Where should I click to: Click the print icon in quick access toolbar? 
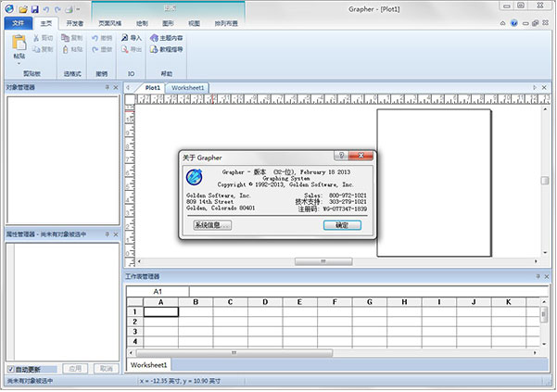coord(70,9)
